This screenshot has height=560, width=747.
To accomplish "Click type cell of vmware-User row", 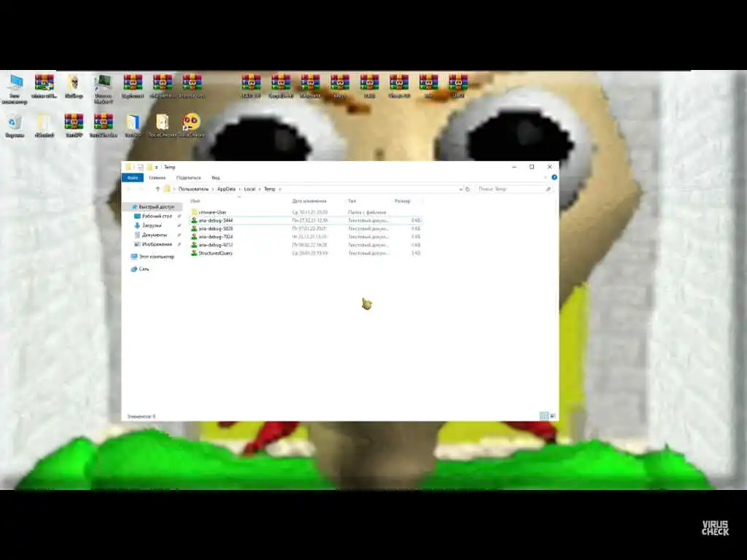I will (367, 212).
